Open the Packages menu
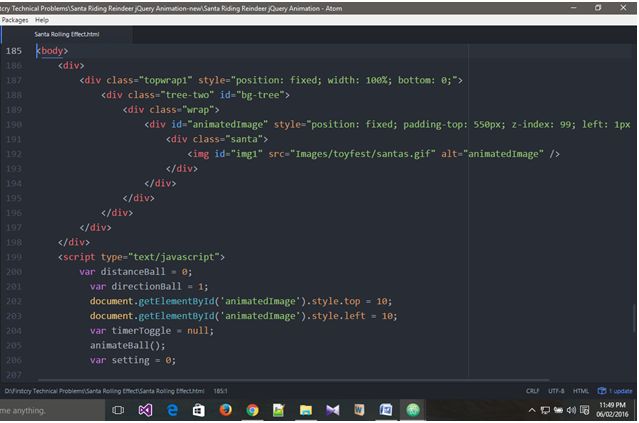This screenshot has width=639, height=423. pos(15,20)
